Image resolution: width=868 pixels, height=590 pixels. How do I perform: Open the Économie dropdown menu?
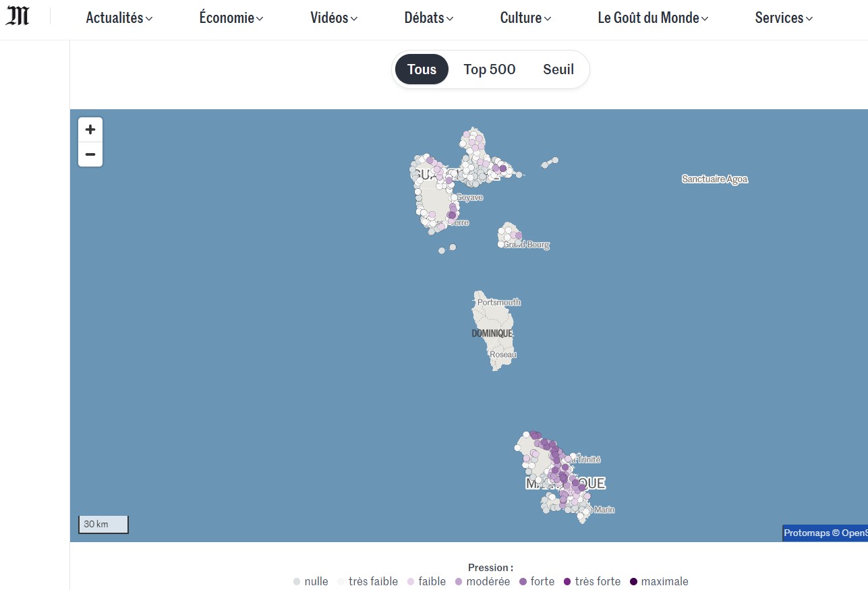(x=231, y=18)
